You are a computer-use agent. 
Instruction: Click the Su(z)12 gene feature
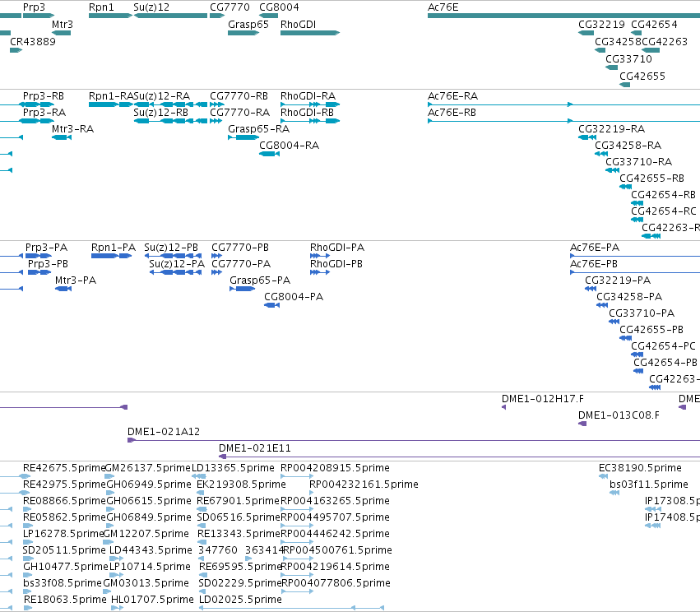[x=170, y=16]
